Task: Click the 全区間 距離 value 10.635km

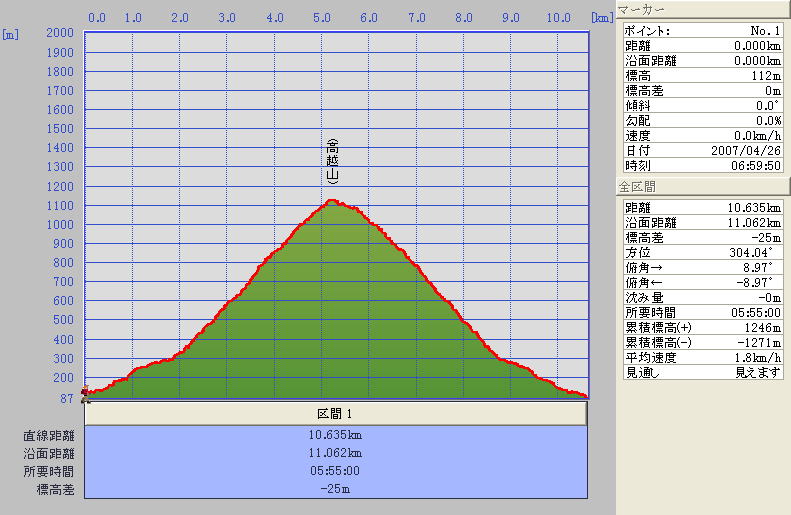Action: coord(754,207)
